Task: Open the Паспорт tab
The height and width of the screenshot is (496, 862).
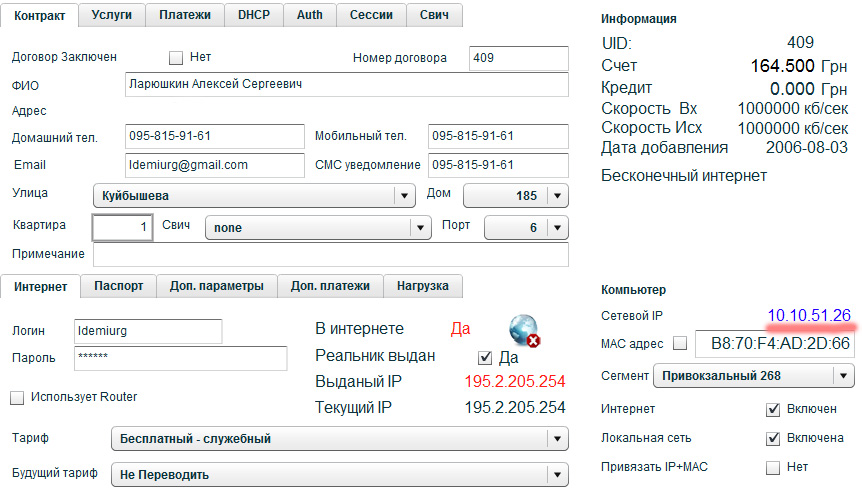Action: 119,286
